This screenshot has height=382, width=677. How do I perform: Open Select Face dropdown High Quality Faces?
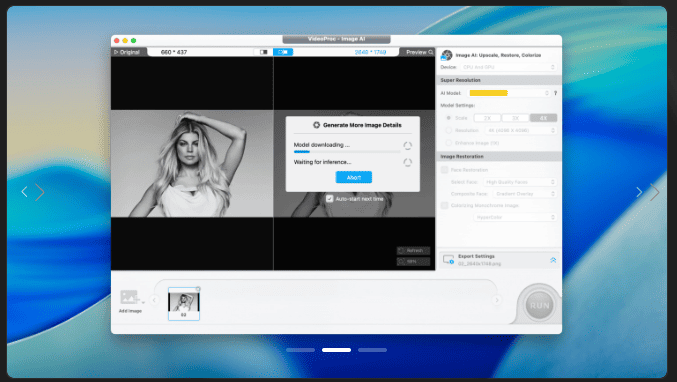520,182
